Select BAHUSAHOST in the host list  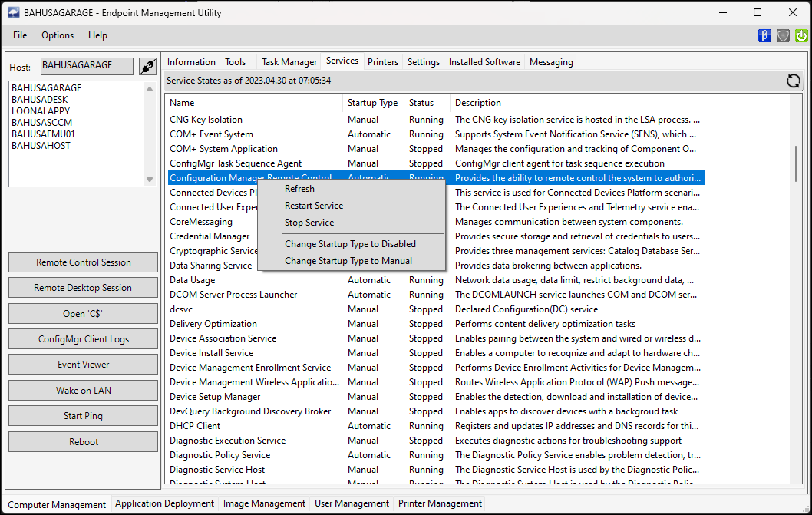pyautogui.click(x=41, y=146)
